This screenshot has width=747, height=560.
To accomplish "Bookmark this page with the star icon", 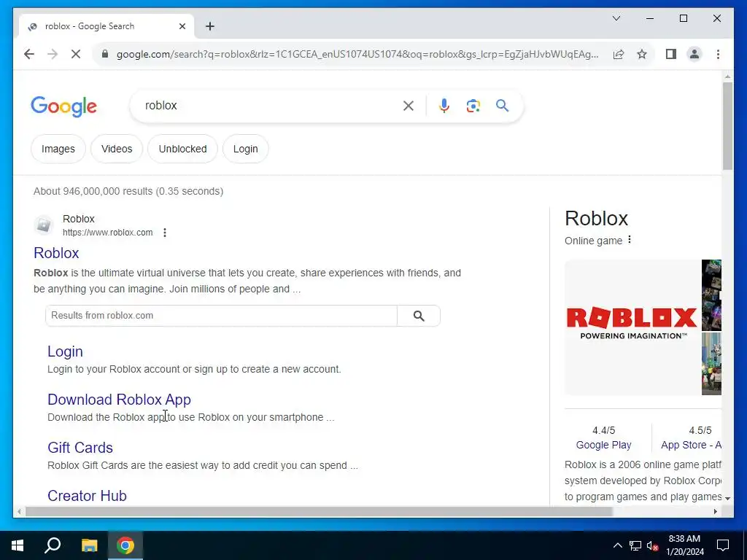I will coord(642,54).
